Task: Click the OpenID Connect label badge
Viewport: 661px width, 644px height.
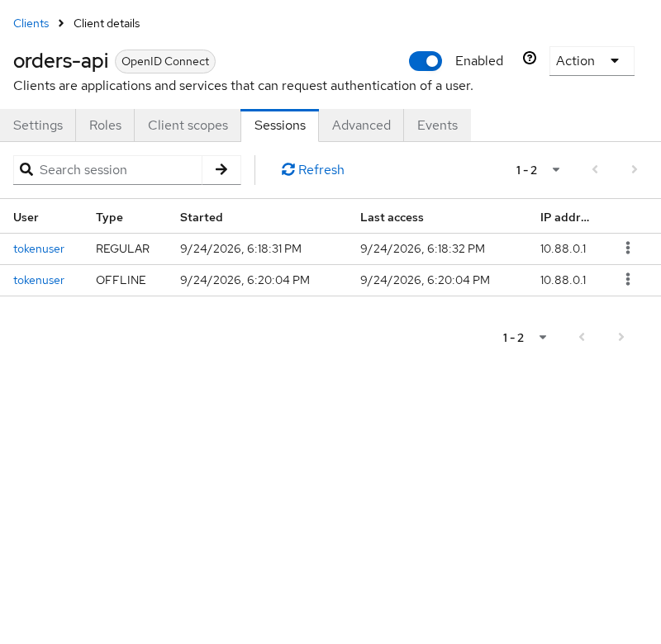Action: (x=165, y=61)
